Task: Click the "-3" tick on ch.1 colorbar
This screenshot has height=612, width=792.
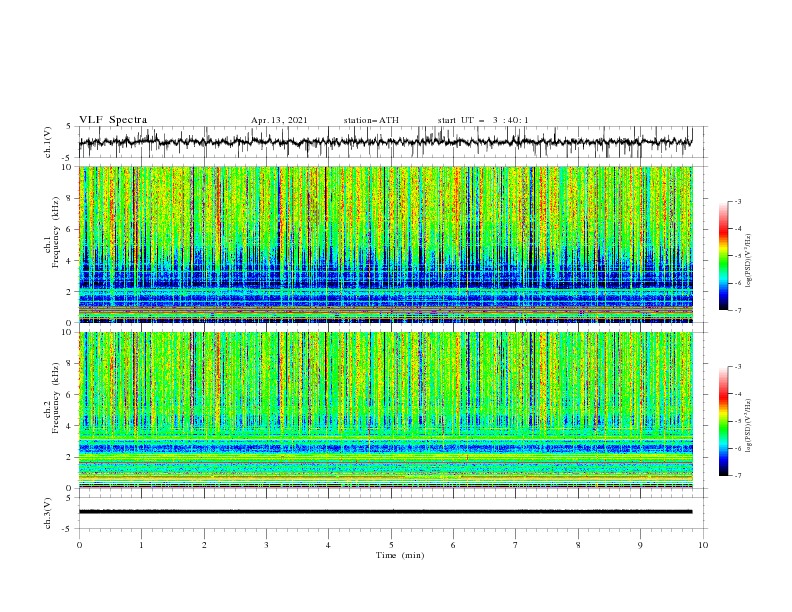Action: tap(737, 201)
